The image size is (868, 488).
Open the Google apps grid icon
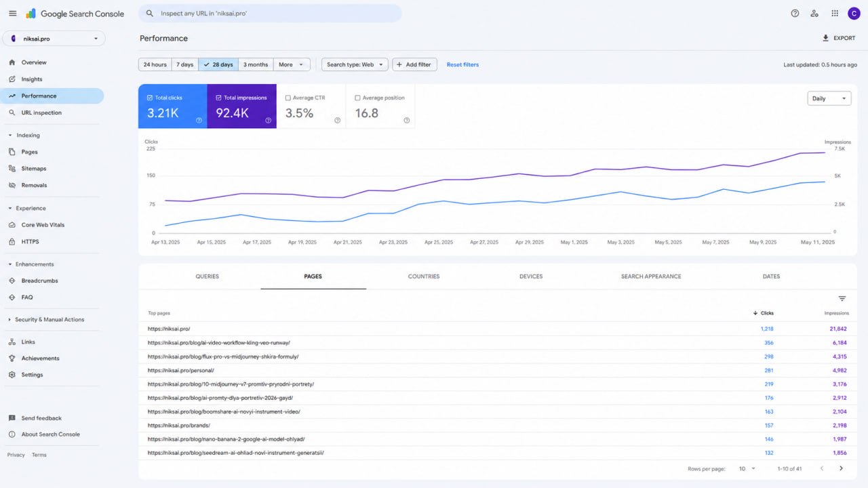835,14
